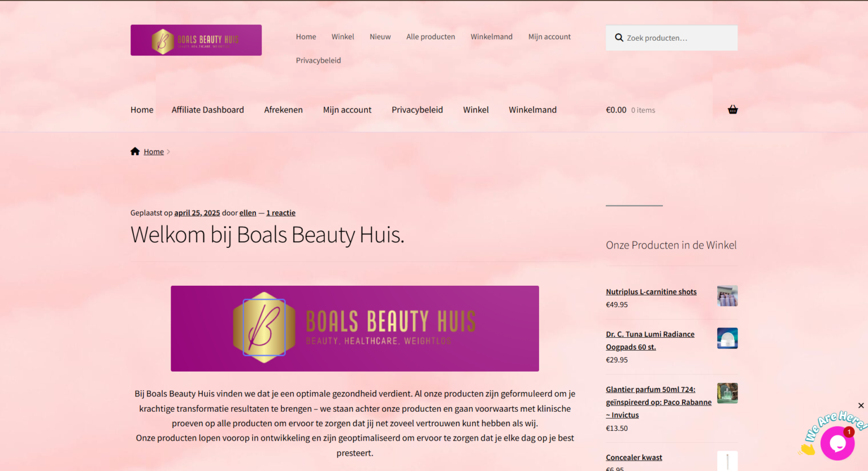Open 'Alle producten' in top menu
The width and height of the screenshot is (868, 471).
coord(430,37)
